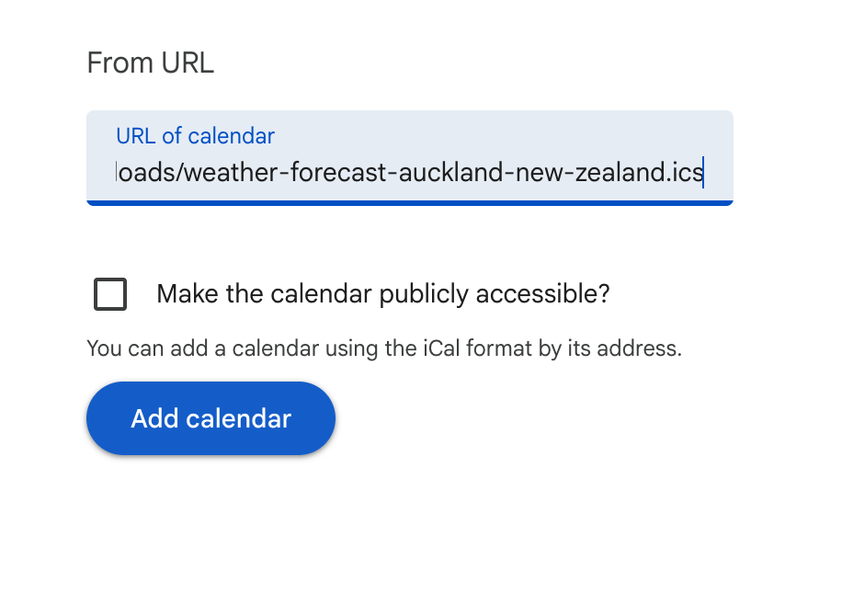Submit the calendar URL with Add calendar
This screenshot has height=616, width=842.
pos(210,419)
